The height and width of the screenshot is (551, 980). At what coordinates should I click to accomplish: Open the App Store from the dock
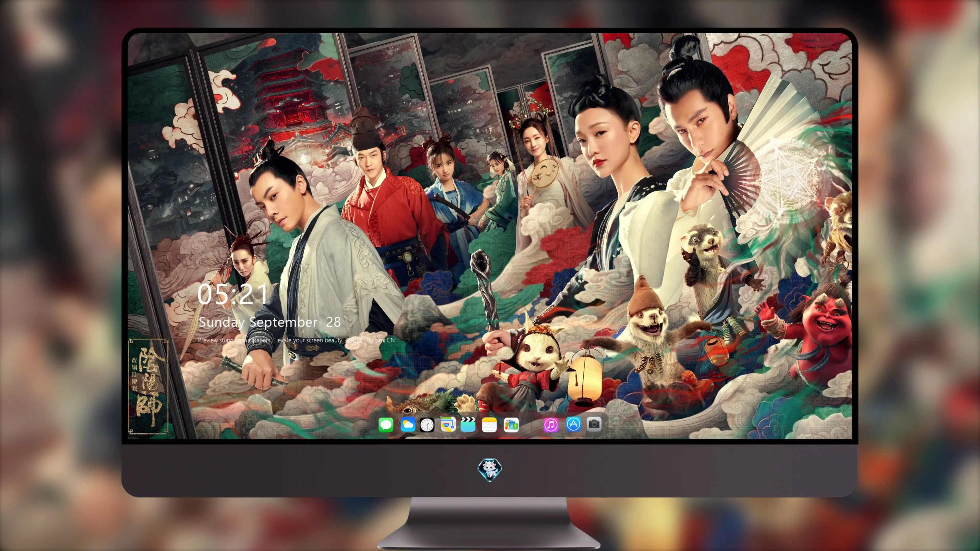pyautogui.click(x=573, y=424)
